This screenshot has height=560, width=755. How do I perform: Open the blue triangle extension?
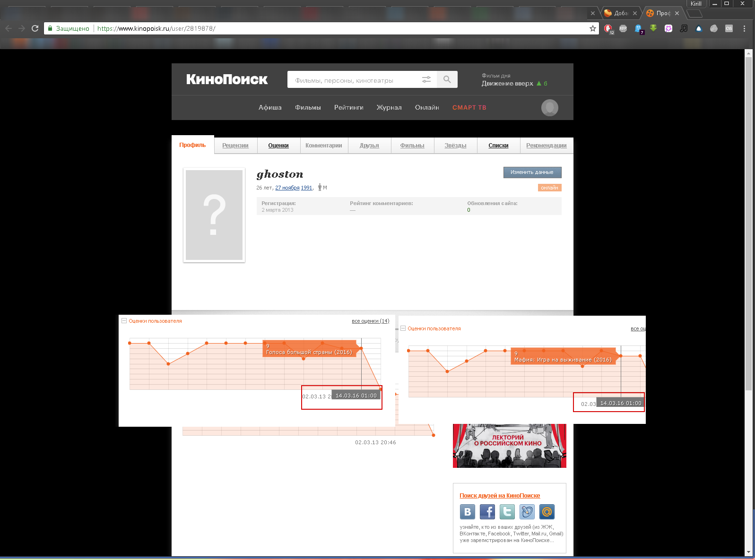(x=699, y=28)
